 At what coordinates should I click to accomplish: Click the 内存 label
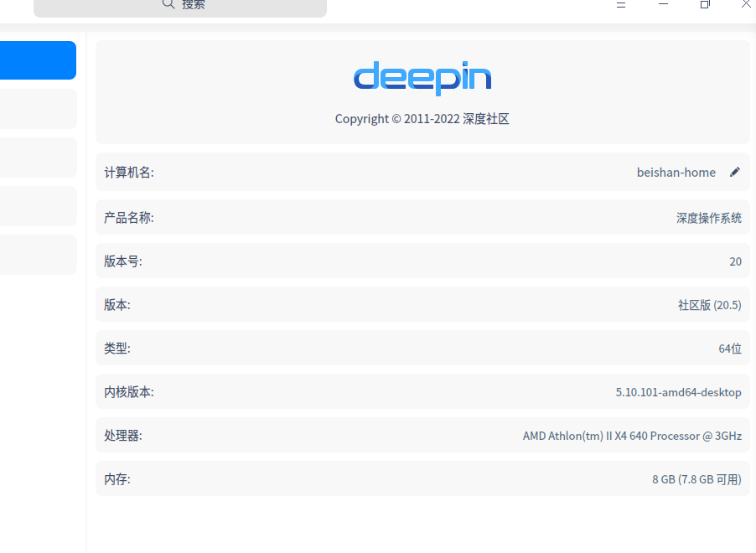click(117, 478)
